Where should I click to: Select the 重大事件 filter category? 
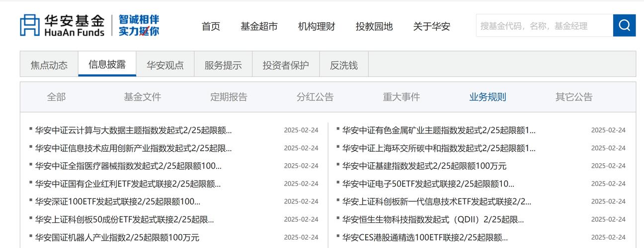402,97
